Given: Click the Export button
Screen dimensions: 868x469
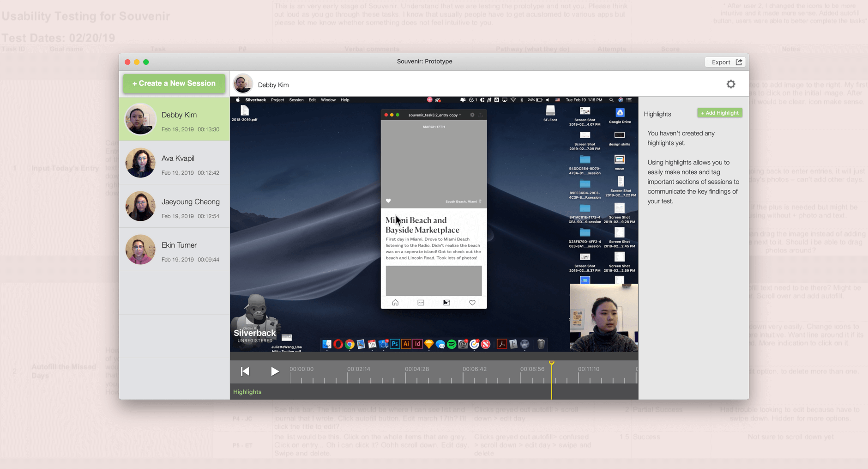Looking at the screenshot, I should pyautogui.click(x=725, y=62).
